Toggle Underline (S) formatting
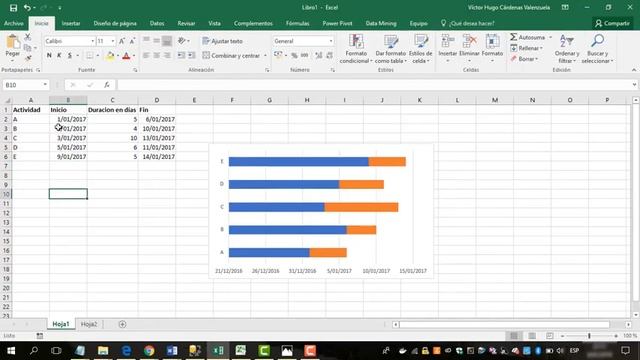This screenshot has height=360, width=640. tap(70, 56)
